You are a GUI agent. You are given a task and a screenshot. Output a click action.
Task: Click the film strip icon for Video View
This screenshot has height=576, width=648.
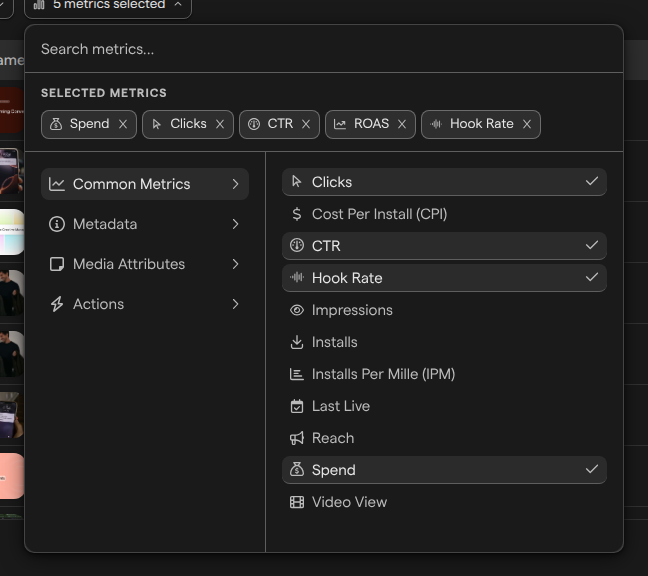click(297, 502)
